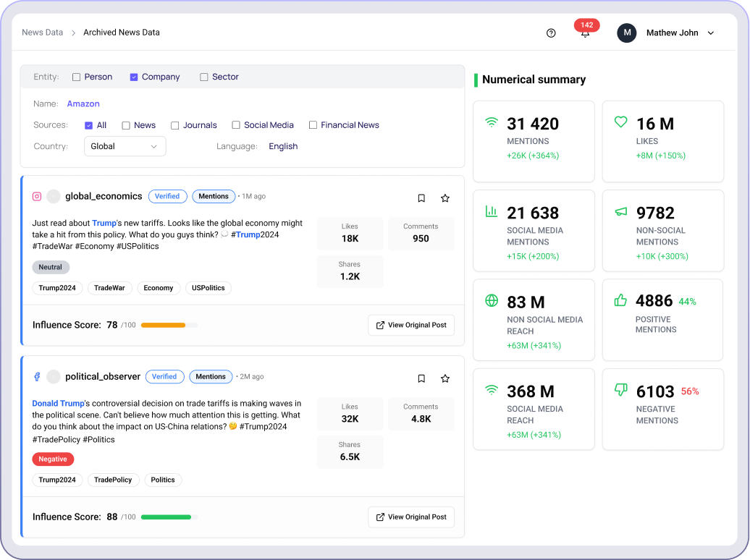Viewport: 750px width, 560px height.
Task: Click the 31 420 mentions value
Action: [533, 124]
